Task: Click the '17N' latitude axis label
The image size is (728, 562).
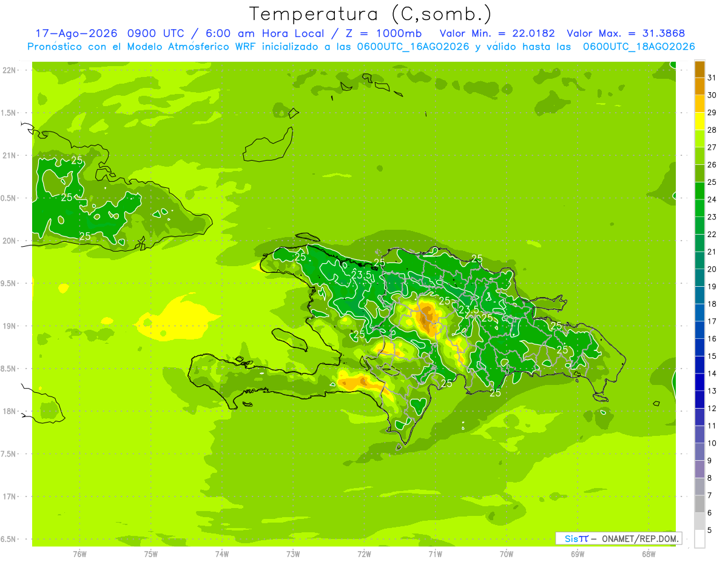Action: tap(9, 497)
